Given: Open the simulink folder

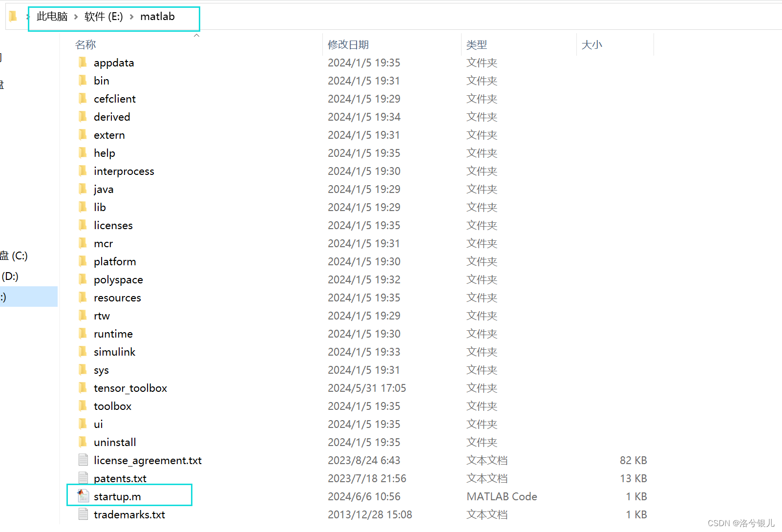Looking at the screenshot, I should pyautogui.click(x=114, y=351).
